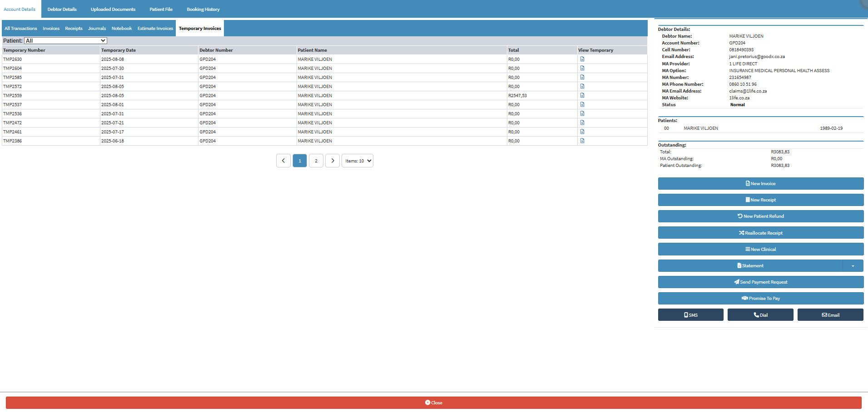Click the 2025-07-17 date cell
The image size is (868, 412).
(x=149, y=132)
